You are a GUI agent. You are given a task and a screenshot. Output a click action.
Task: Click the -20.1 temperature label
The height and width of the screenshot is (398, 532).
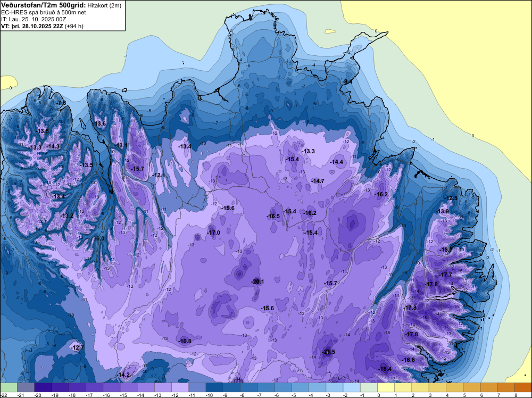coord(257,281)
